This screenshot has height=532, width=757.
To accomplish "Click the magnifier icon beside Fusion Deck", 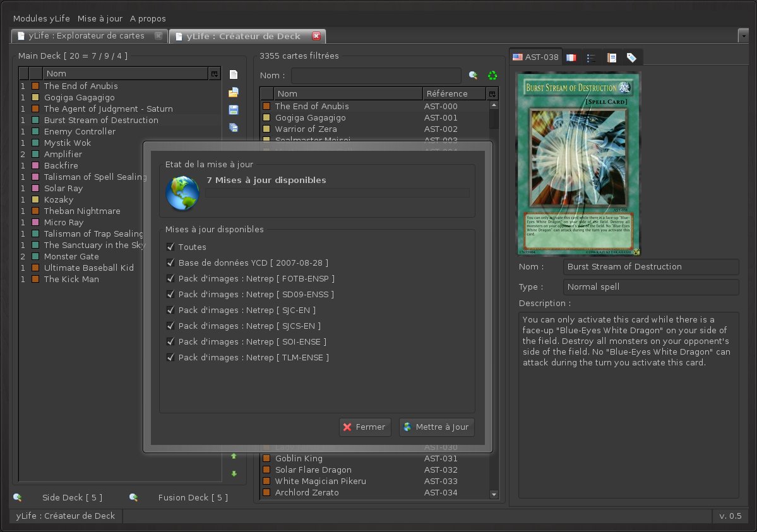I will click(134, 497).
